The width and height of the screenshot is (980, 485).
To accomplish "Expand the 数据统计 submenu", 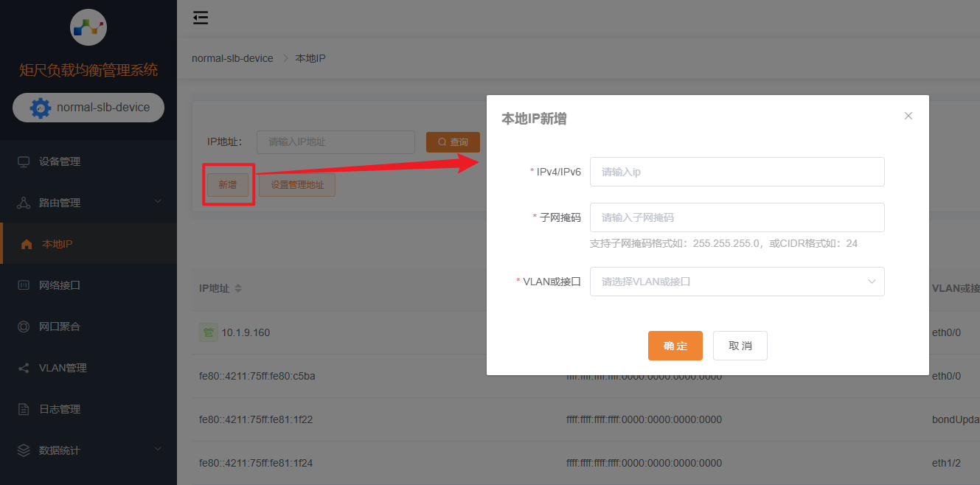I will pos(158,450).
